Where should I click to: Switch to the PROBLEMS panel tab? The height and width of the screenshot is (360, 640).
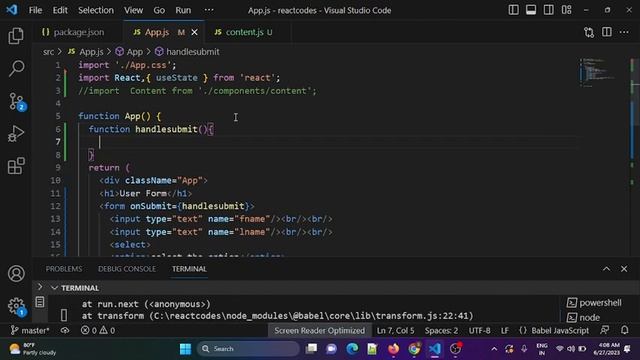(64, 269)
